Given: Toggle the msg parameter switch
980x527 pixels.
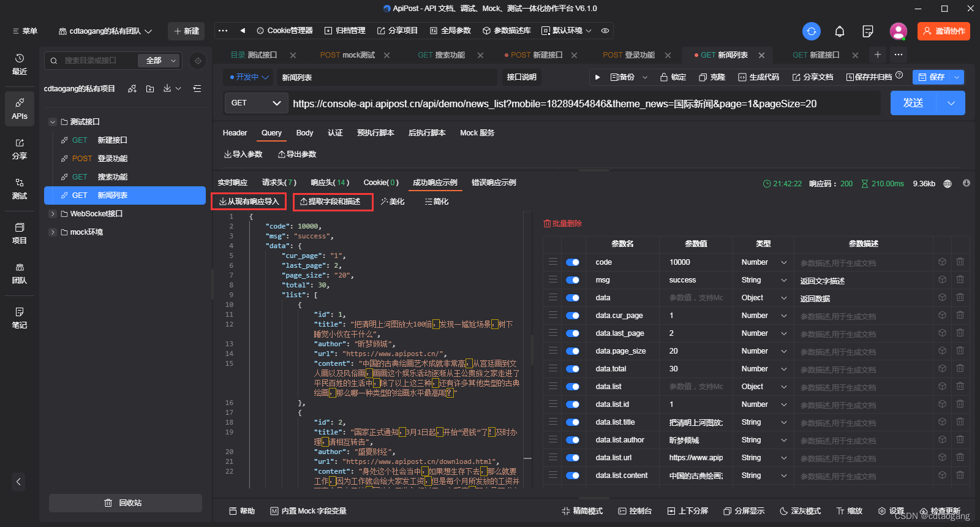Looking at the screenshot, I should pyautogui.click(x=573, y=280).
